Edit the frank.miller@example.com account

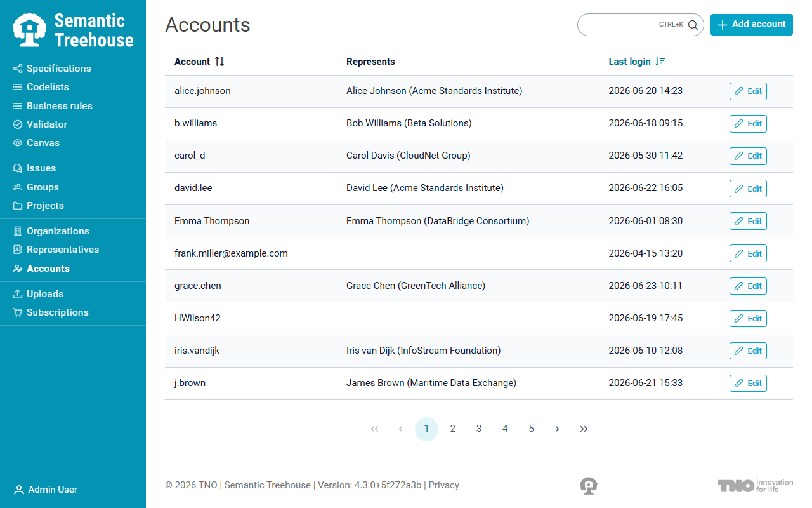[748, 253]
